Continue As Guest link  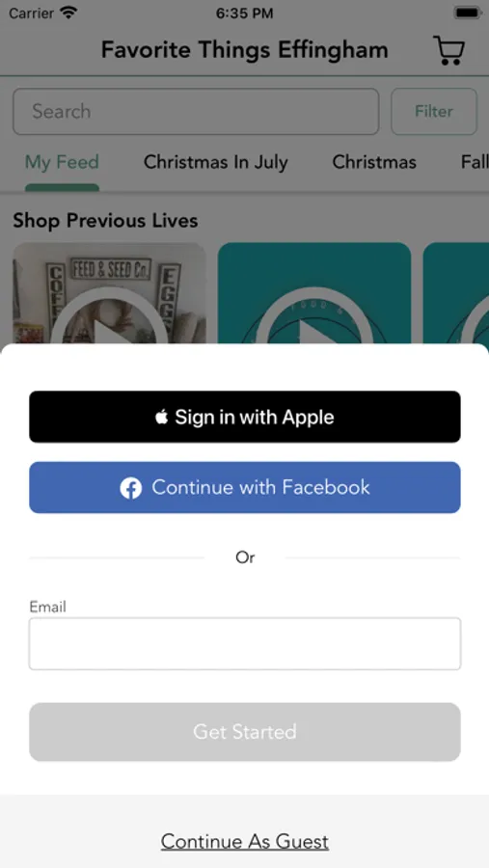[245, 841]
